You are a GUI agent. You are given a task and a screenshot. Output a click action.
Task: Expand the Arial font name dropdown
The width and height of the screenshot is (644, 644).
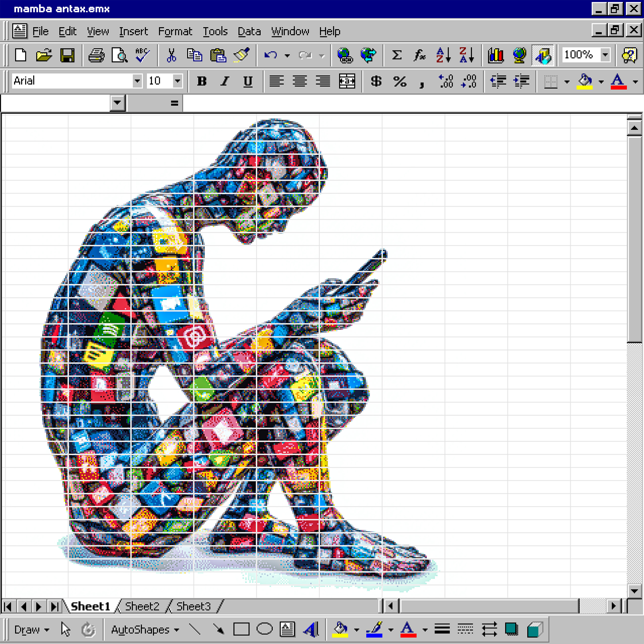coord(137,81)
